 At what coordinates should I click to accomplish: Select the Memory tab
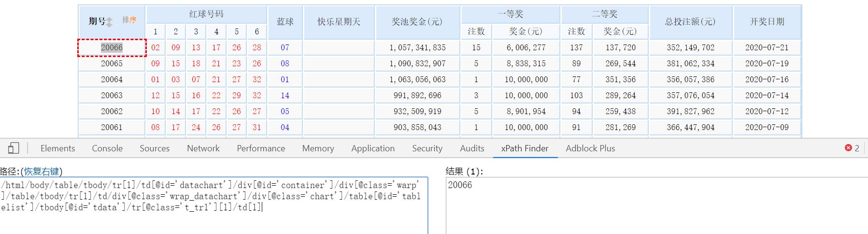tap(318, 148)
